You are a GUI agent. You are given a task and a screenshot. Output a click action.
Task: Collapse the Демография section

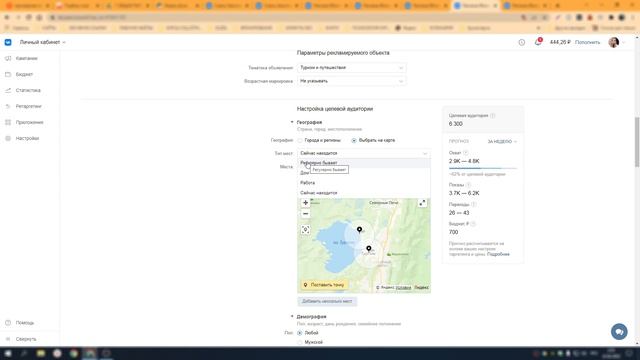pos(292,316)
